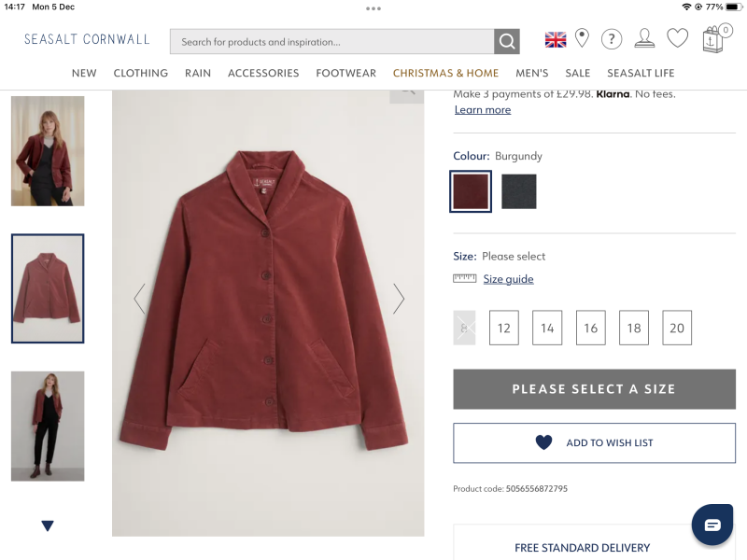Show next product image with right chevron
747x560 pixels.
399,299
